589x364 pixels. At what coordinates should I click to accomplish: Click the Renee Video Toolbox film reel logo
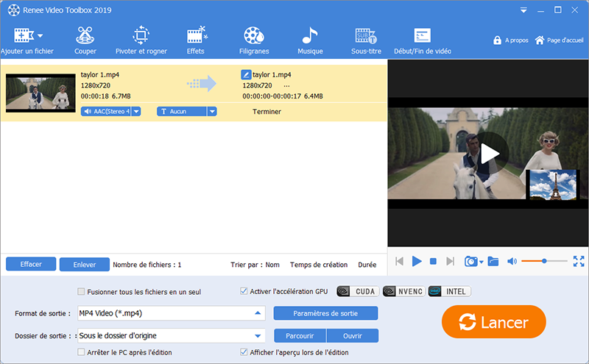tap(14, 10)
